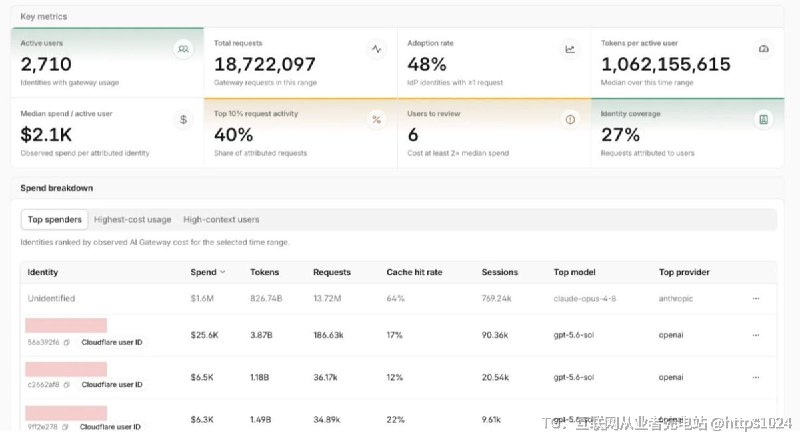Open row menu for Unidentified identity
Viewport: 800px width, 435px height.
756,299
